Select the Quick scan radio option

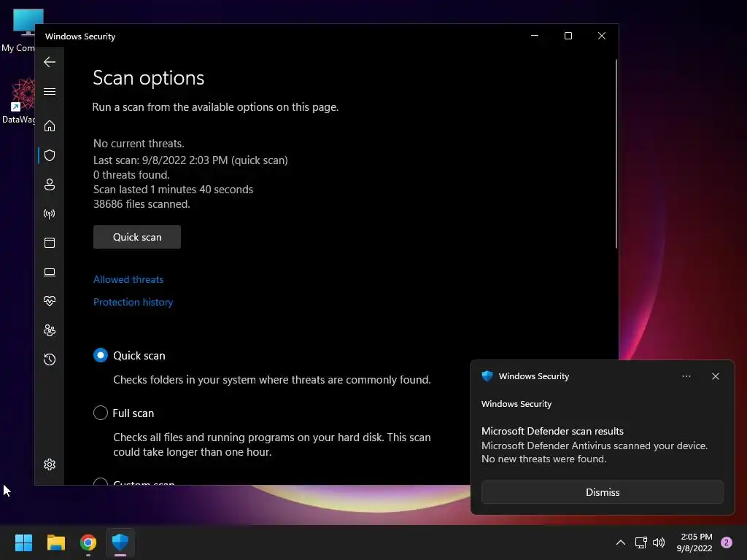pyautogui.click(x=101, y=355)
